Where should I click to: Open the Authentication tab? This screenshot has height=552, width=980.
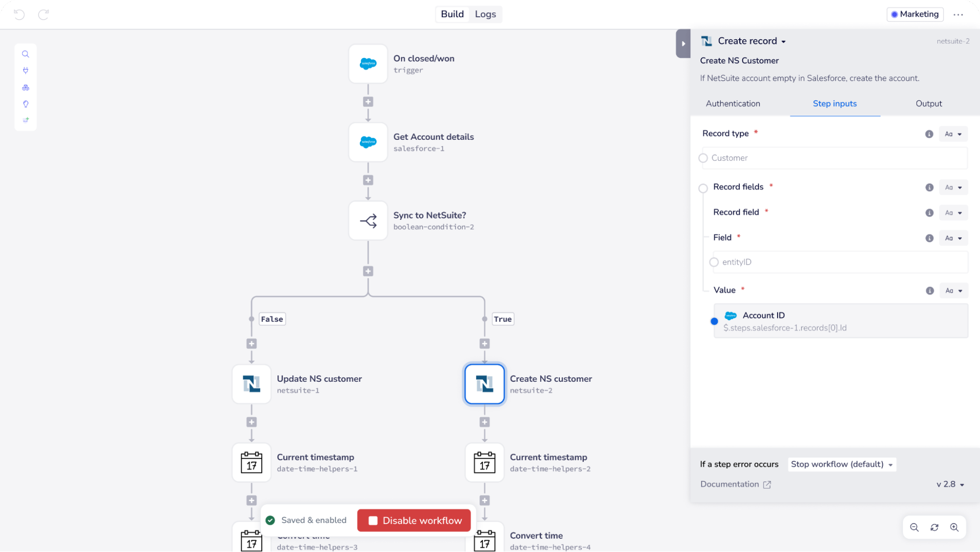point(732,104)
